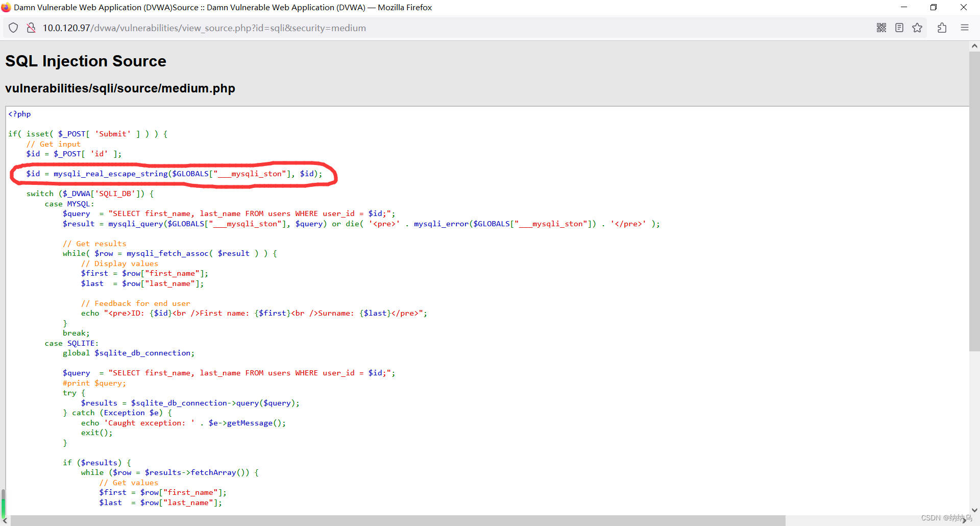This screenshot has width=980, height=526.
Task: Close the Firefox window
Action: click(964, 7)
